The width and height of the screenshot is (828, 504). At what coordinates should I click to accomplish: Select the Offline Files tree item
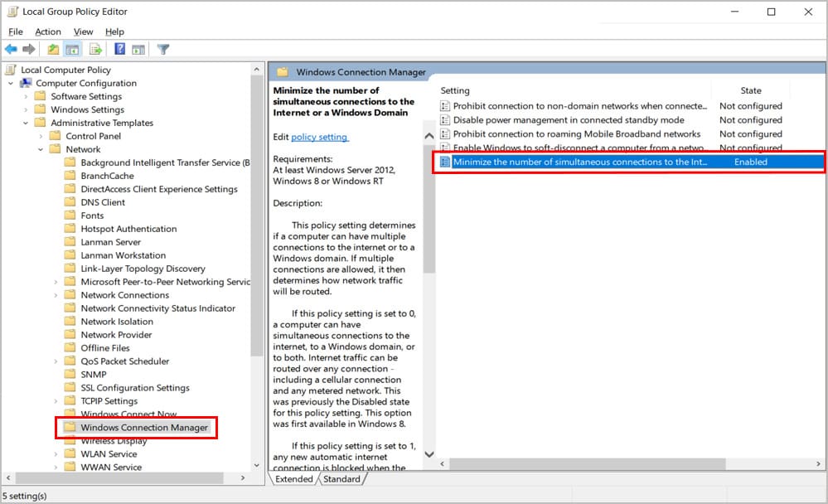[105, 347]
